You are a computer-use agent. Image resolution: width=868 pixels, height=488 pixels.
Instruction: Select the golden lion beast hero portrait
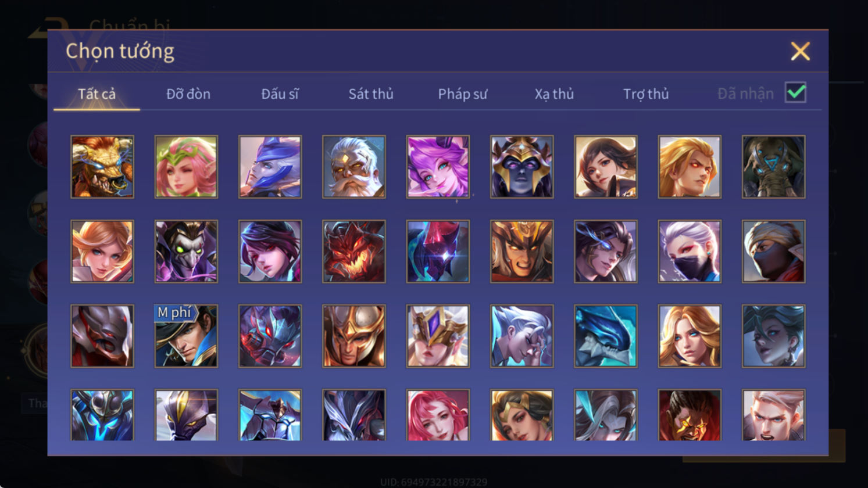(x=102, y=167)
